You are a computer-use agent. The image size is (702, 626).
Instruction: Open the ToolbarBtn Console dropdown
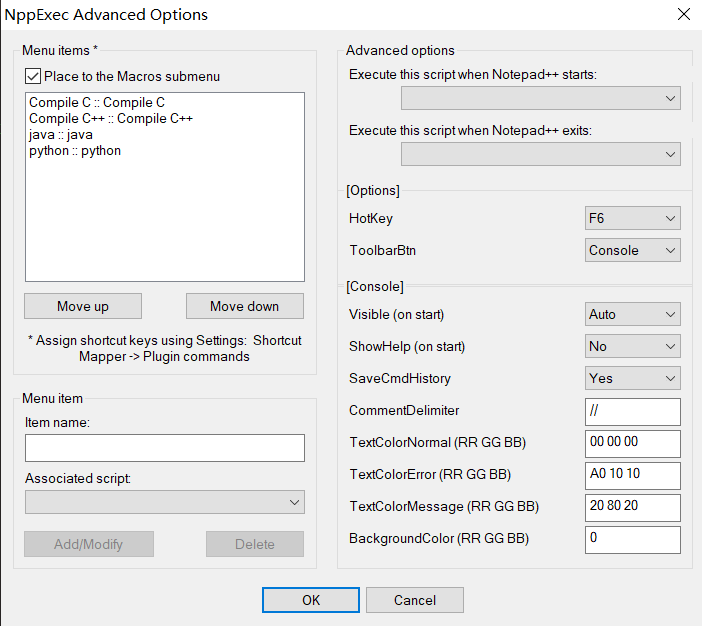click(632, 250)
